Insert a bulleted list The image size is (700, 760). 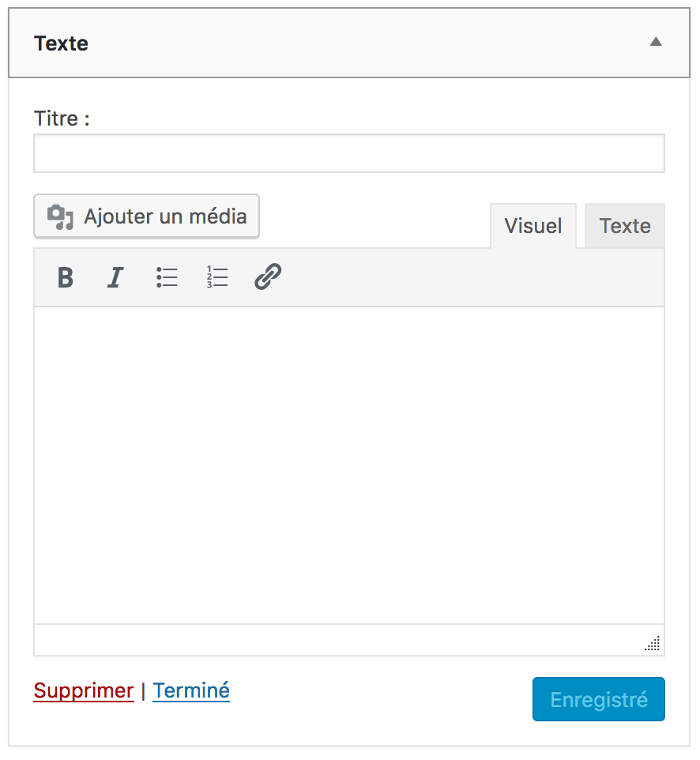point(167,277)
